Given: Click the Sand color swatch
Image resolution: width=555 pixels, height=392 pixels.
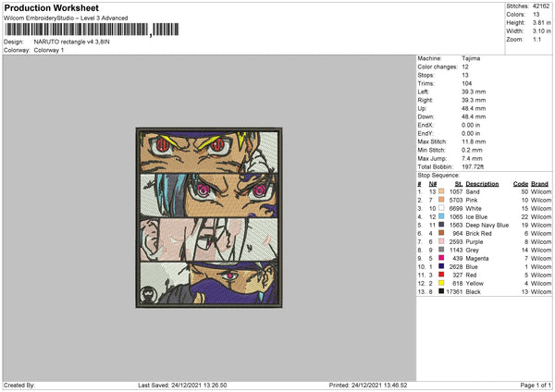Looking at the screenshot, I should click(441, 191).
